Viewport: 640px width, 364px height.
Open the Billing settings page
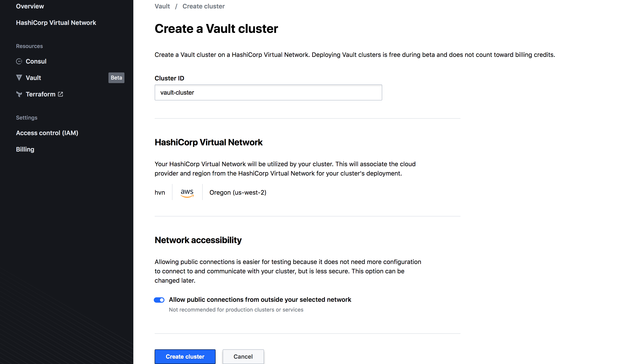(x=25, y=149)
